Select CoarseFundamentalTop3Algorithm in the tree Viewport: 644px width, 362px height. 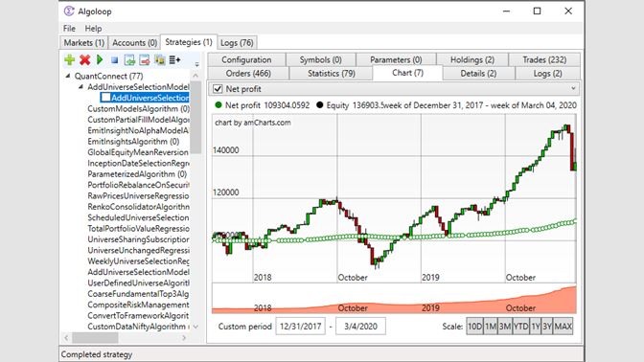[138, 294]
